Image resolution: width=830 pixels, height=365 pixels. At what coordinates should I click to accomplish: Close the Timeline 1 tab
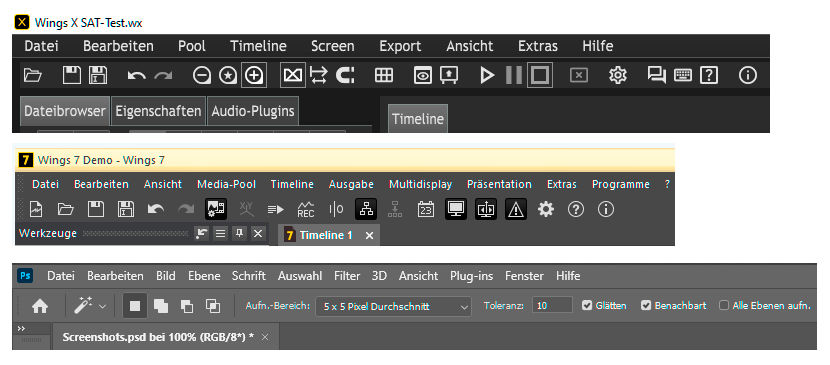(369, 235)
